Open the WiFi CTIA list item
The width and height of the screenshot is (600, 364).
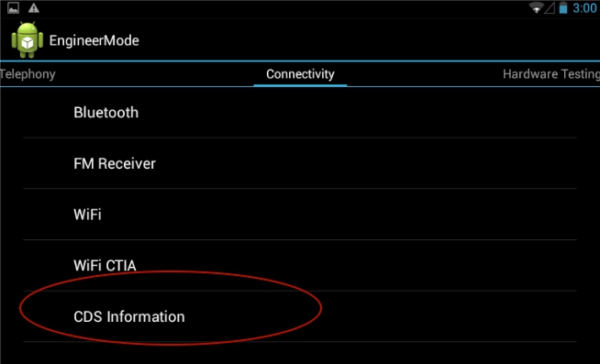click(x=300, y=265)
